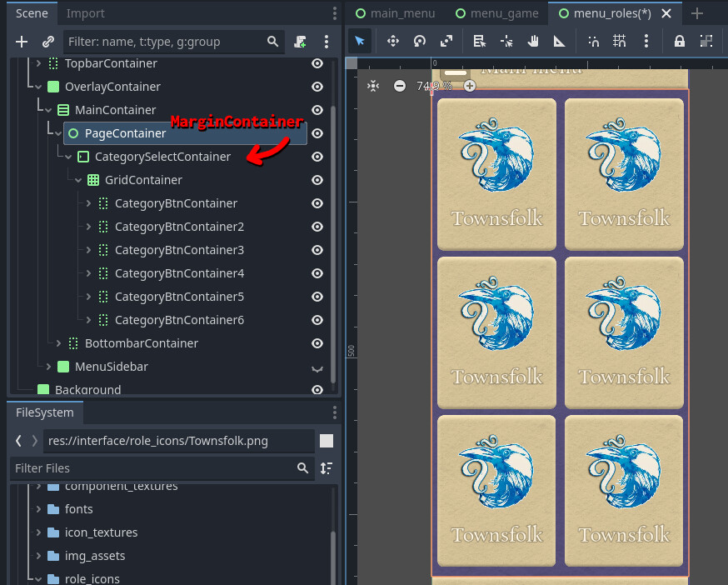
Task: Lock the selected node
Action: pos(679,41)
